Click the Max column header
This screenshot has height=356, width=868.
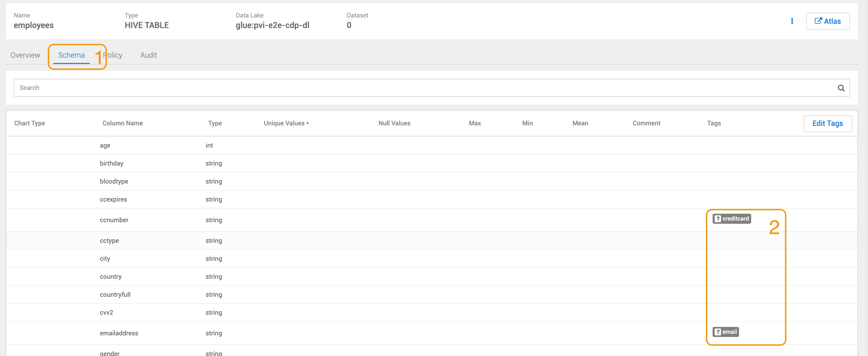tap(475, 124)
